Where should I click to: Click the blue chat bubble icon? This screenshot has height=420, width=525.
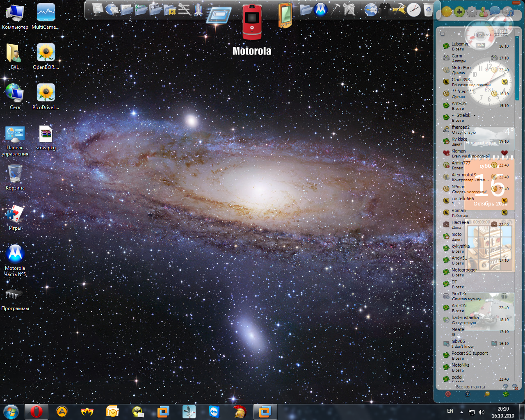(495, 11)
